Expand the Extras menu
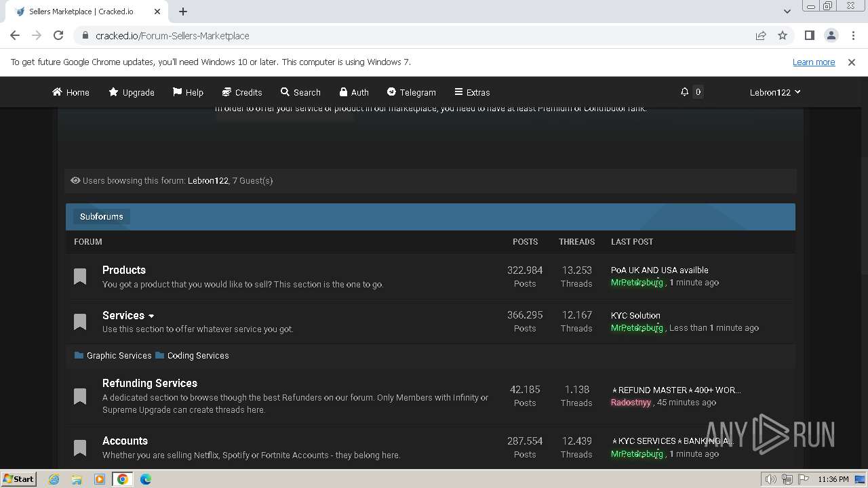Viewport: 868px width, 488px height. click(x=472, y=92)
